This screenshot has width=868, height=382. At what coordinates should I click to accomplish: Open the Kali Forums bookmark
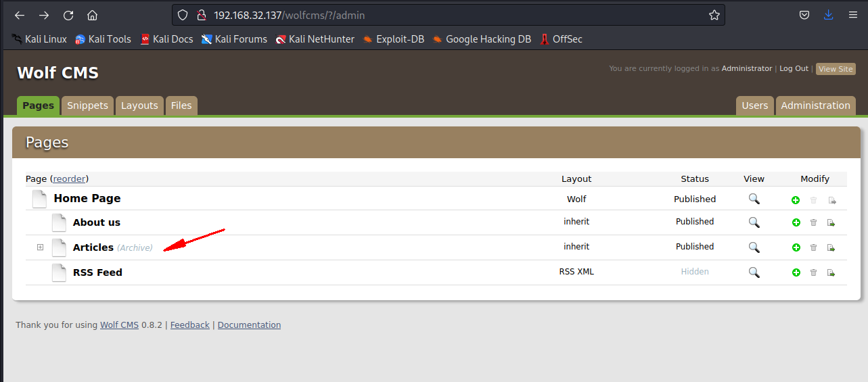point(234,39)
